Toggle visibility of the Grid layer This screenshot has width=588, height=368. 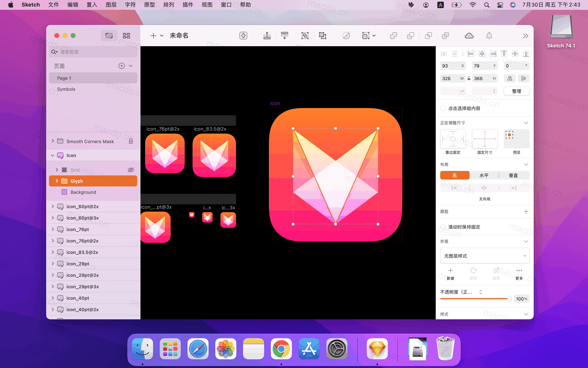pos(131,170)
